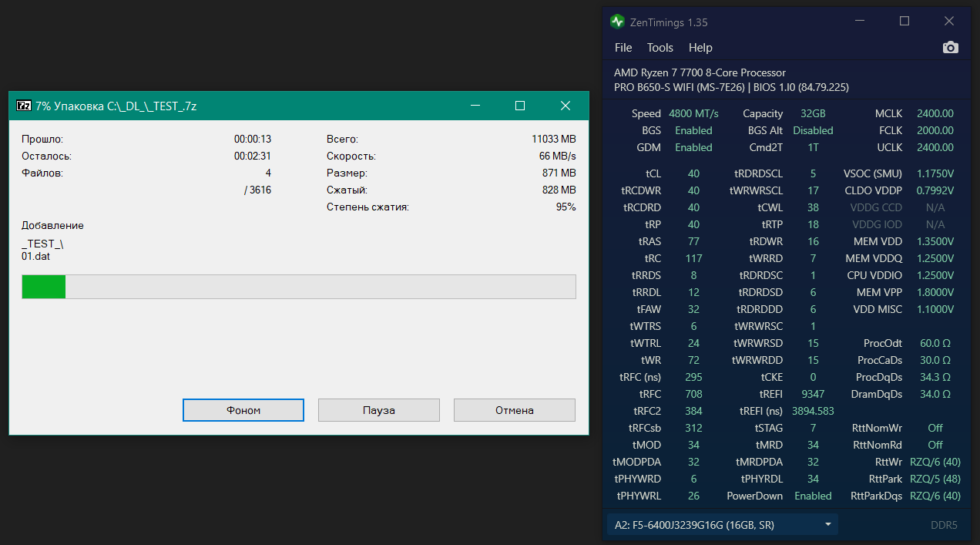This screenshot has height=545, width=980.
Task: Minimize the 7-Zip packing window
Action: [x=475, y=106]
